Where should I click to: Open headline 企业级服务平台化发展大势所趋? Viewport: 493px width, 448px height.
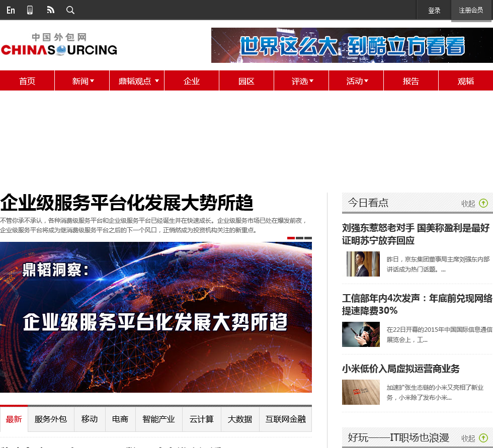(127, 203)
